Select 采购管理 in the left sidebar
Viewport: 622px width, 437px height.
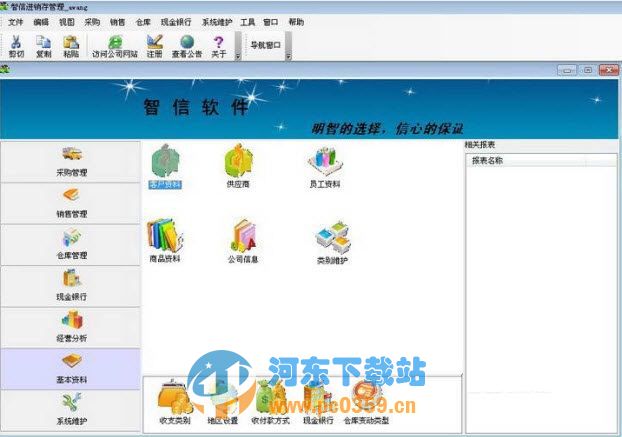pyautogui.click(x=71, y=161)
